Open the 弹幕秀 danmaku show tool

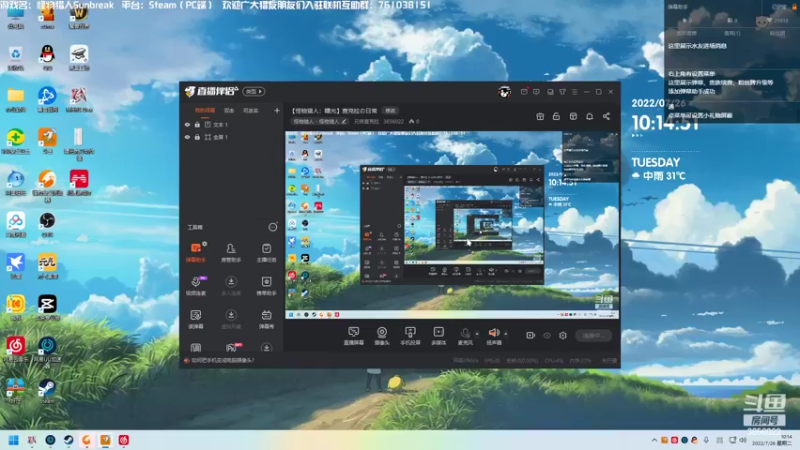[x=266, y=319]
